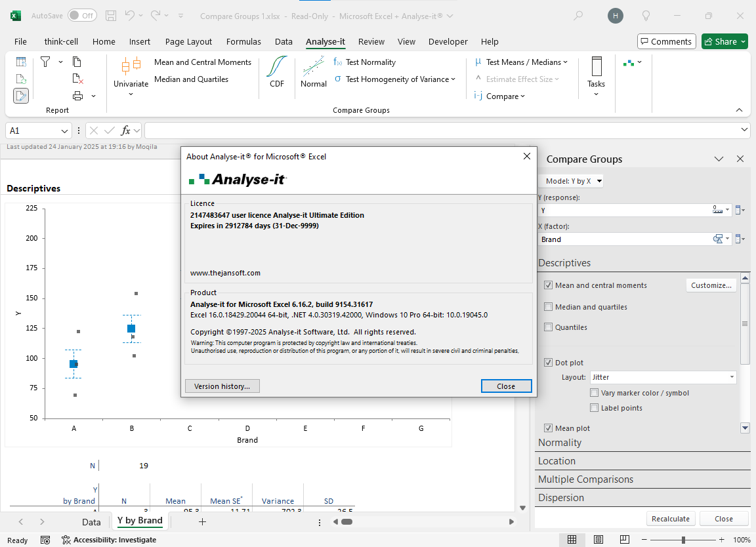
Task: Open the Search magnifier in title bar
Action: (578, 16)
